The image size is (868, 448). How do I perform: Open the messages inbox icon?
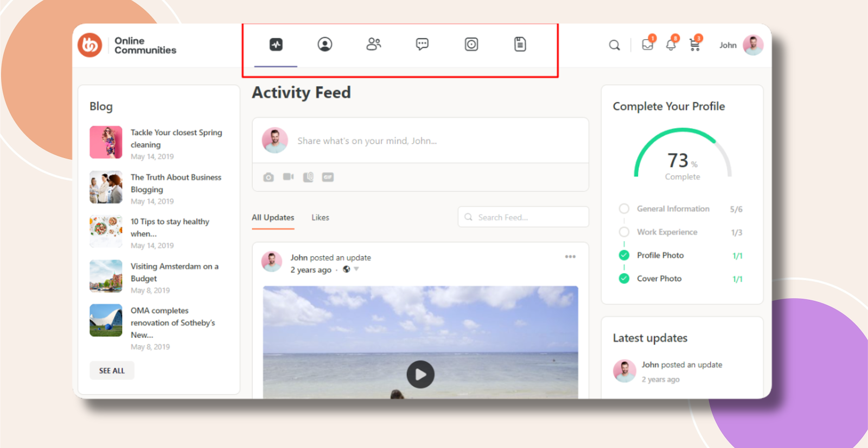click(648, 45)
